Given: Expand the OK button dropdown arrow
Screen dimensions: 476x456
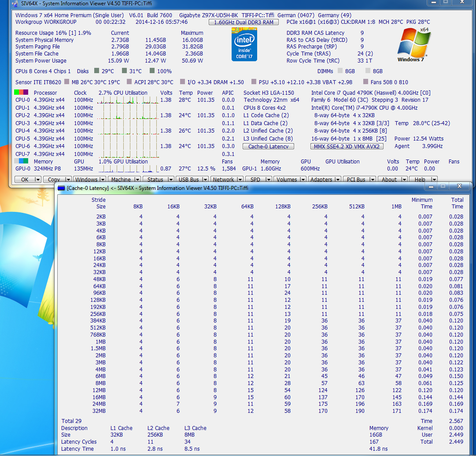Looking at the screenshot, I should tap(37, 180).
